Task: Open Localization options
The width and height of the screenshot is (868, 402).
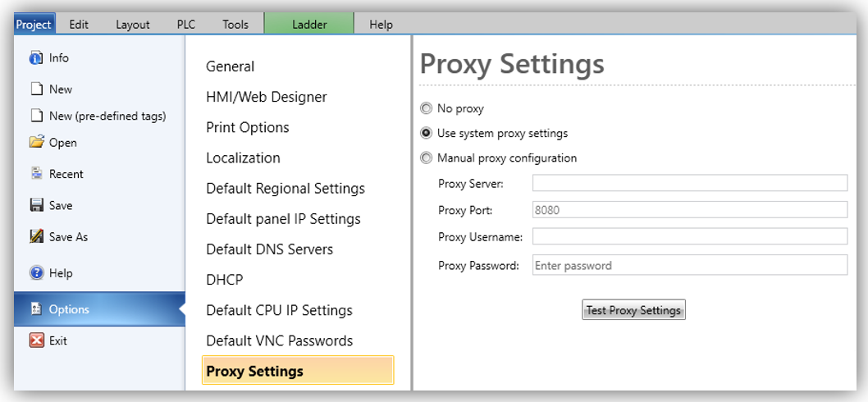Action: click(243, 158)
